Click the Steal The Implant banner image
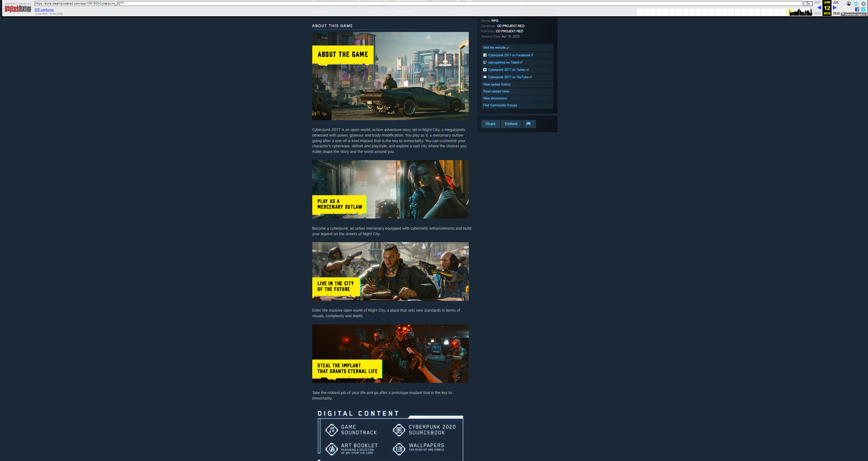The width and height of the screenshot is (868, 461). tap(390, 354)
